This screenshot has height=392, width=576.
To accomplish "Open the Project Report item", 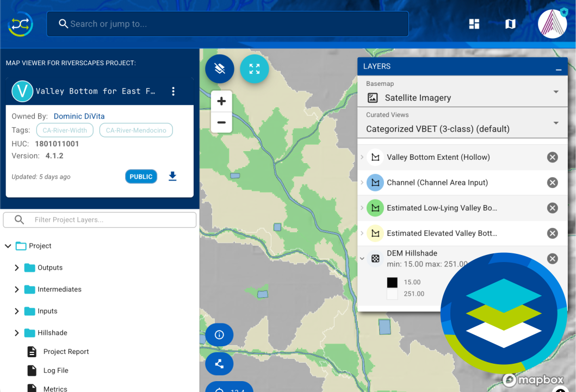I will click(x=66, y=352).
